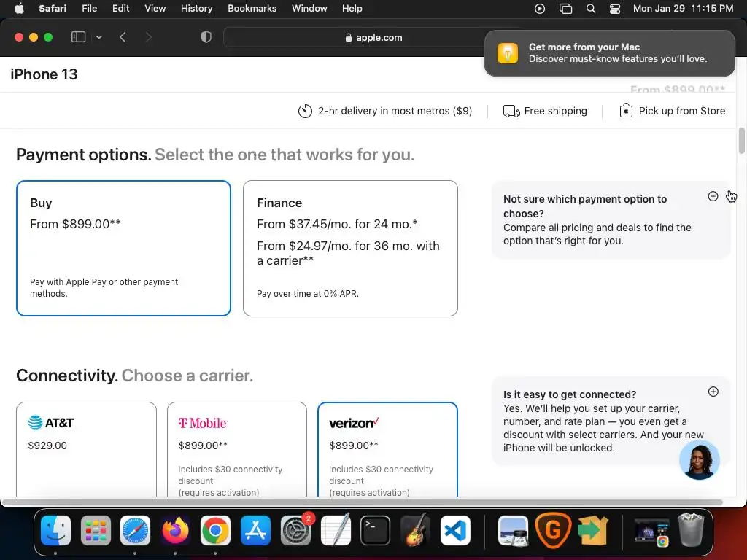The image size is (747, 560).
Task: Open the File menu
Action: click(x=89, y=9)
